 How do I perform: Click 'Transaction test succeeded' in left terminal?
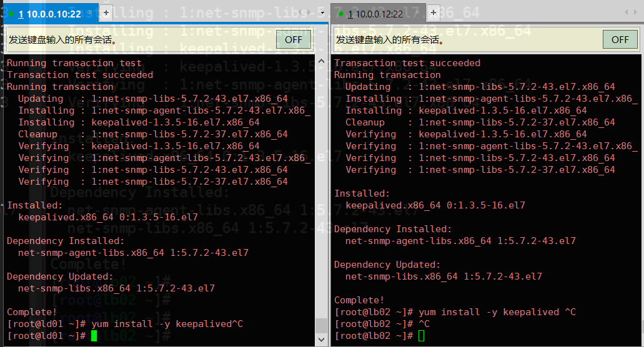coord(80,75)
